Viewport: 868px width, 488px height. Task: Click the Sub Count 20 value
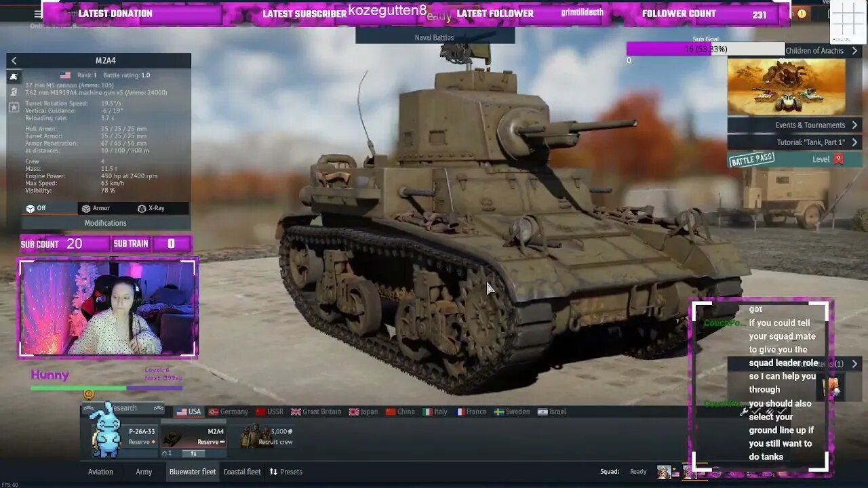[x=74, y=244]
